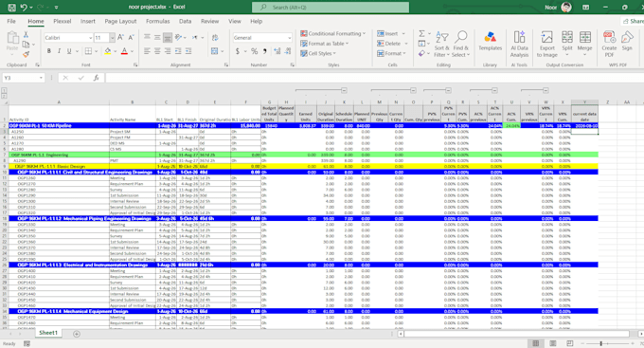Add a new sheet with plus button
Screen dimensions: 644x348
77,334
